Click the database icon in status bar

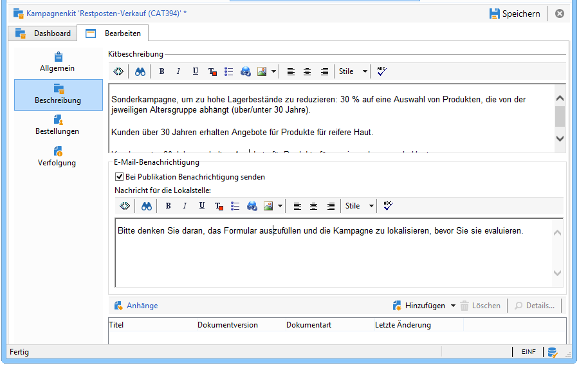[x=553, y=353]
